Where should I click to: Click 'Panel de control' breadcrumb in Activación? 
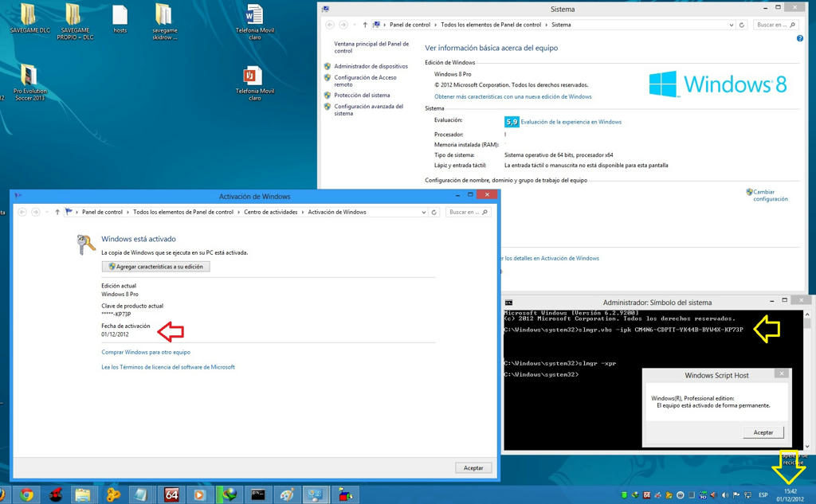pos(102,213)
